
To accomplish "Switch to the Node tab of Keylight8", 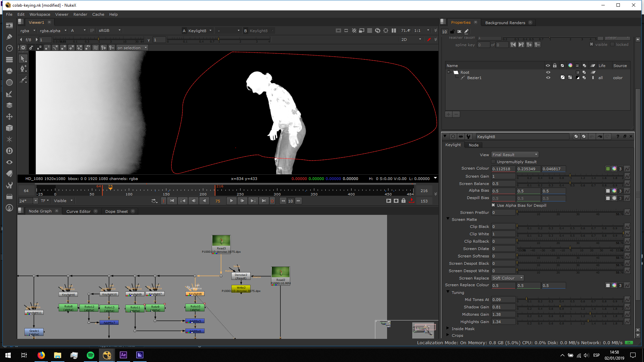I will (x=474, y=145).
